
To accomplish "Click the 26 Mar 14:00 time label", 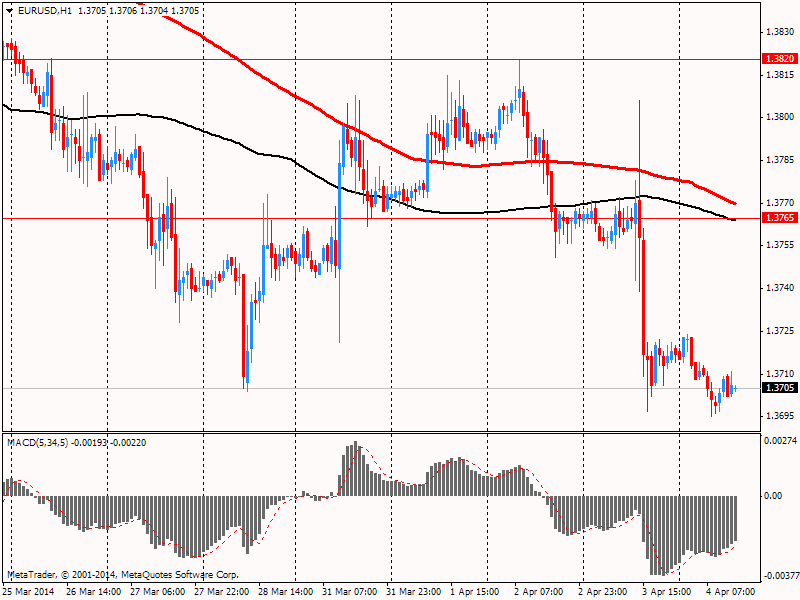I will click(94, 592).
